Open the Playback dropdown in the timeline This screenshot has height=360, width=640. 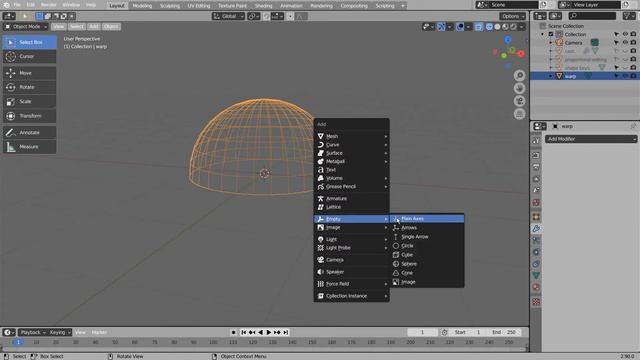(x=33, y=333)
